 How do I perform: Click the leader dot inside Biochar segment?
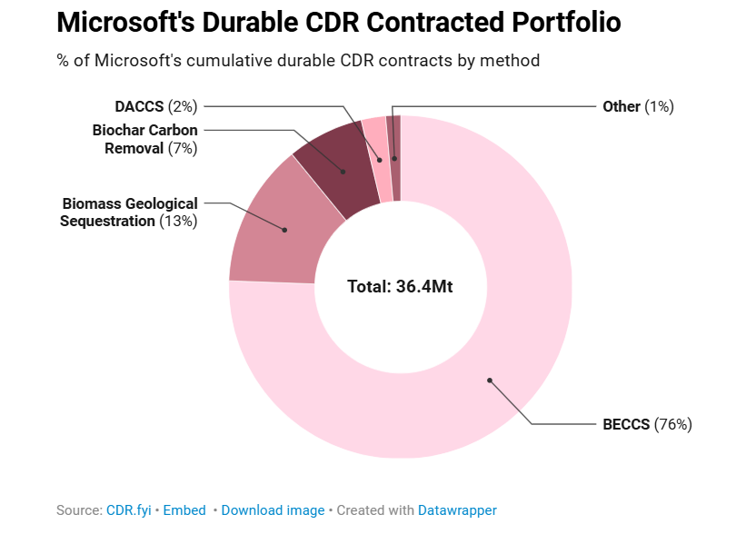click(x=343, y=172)
